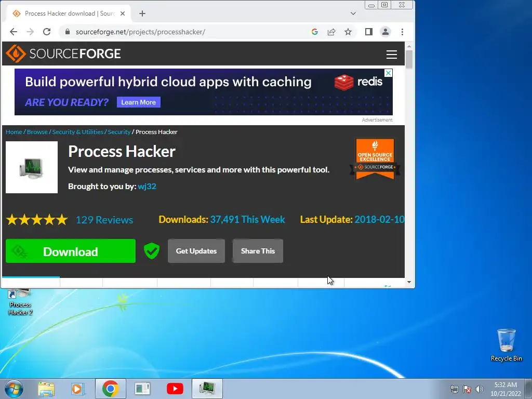Open the 129 Reviews link
532x399 pixels.
[x=104, y=220]
